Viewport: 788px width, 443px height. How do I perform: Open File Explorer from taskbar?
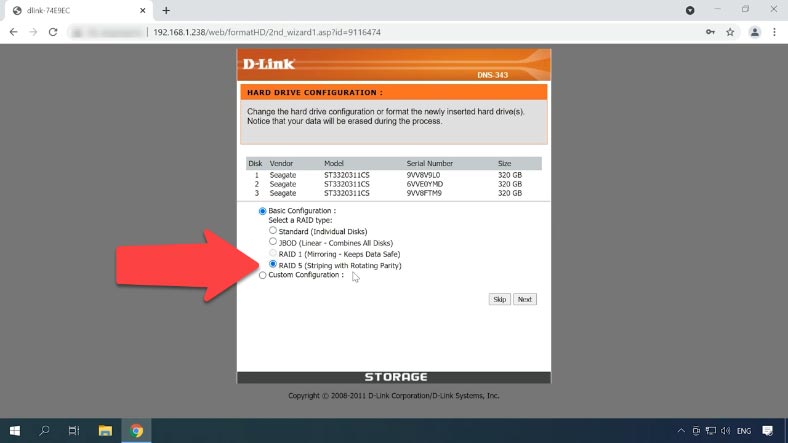(x=105, y=431)
